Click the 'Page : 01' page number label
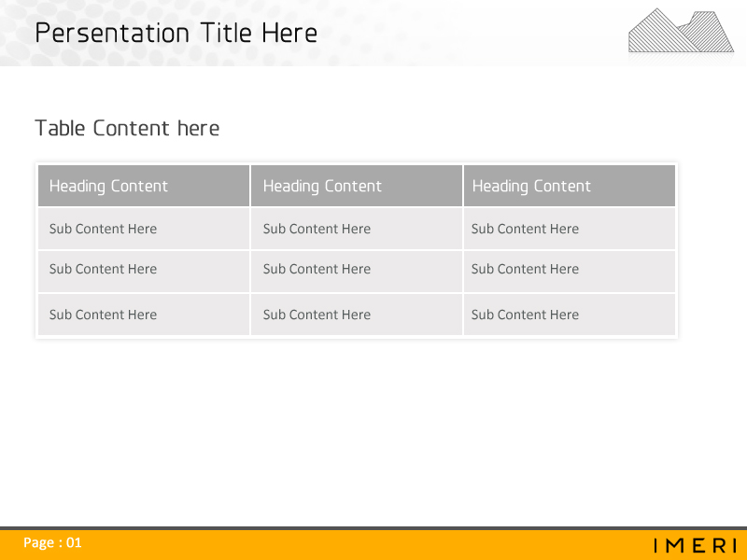Screen dimensions: 747x560 click(x=52, y=542)
